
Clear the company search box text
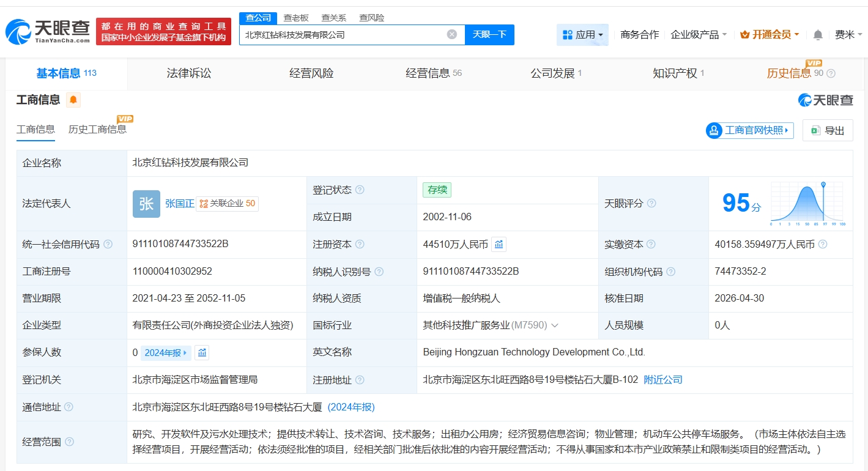452,35
